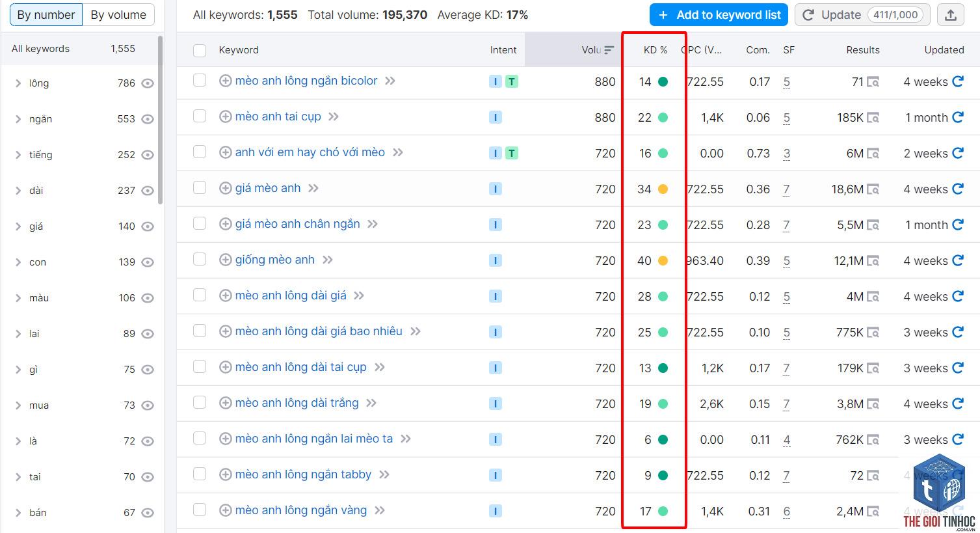
Task: Open SERP results icon for 'mèo anh lông dài giá'
Action: (873, 297)
